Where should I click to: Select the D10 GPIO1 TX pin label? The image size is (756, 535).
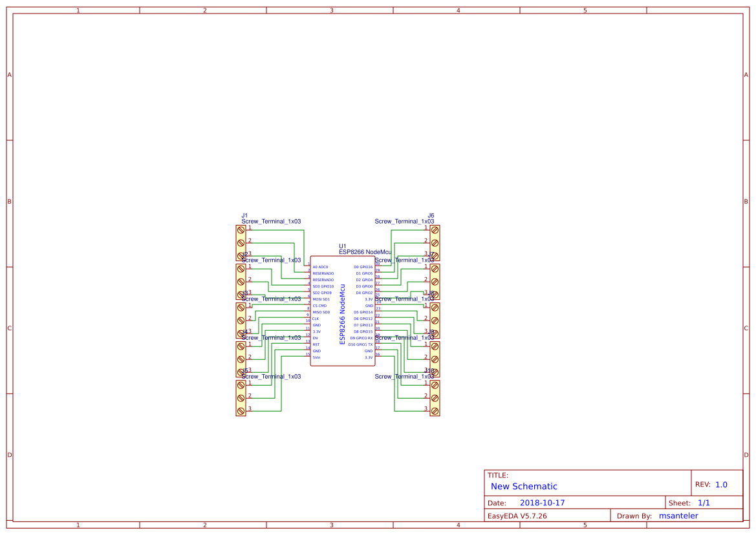[360, 344]
